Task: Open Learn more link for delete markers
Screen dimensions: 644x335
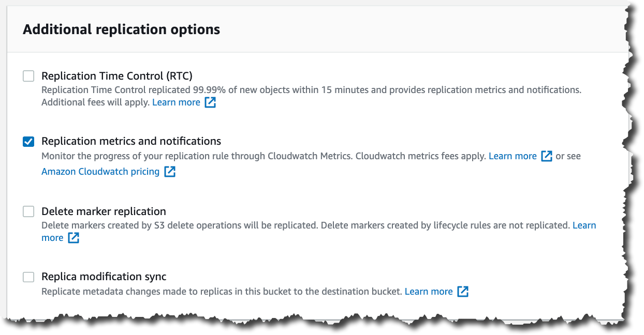Action: click(584, 225)
